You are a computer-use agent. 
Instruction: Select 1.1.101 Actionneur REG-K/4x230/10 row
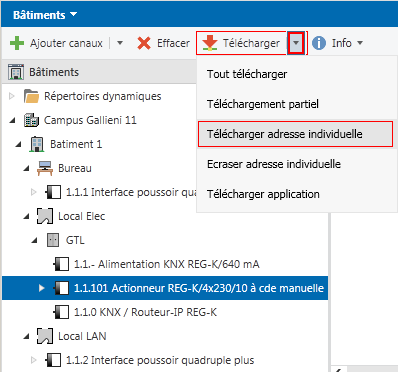pos(165,288)
